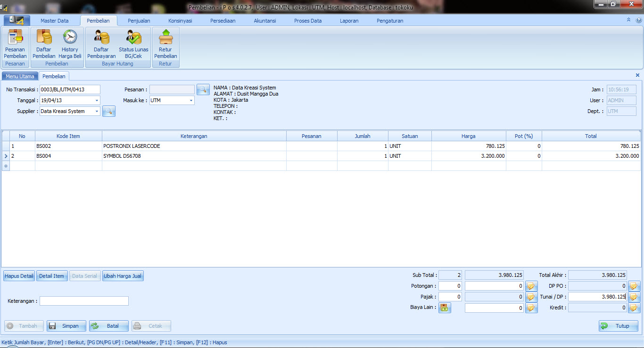
Task: Expand the Masuk ke location dropdown
Action: (x=191, y=100)
